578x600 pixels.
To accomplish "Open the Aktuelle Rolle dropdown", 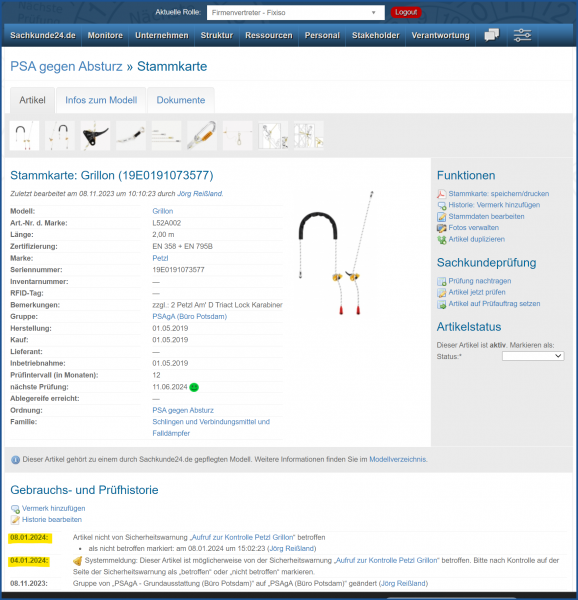I will click(295, 13).
